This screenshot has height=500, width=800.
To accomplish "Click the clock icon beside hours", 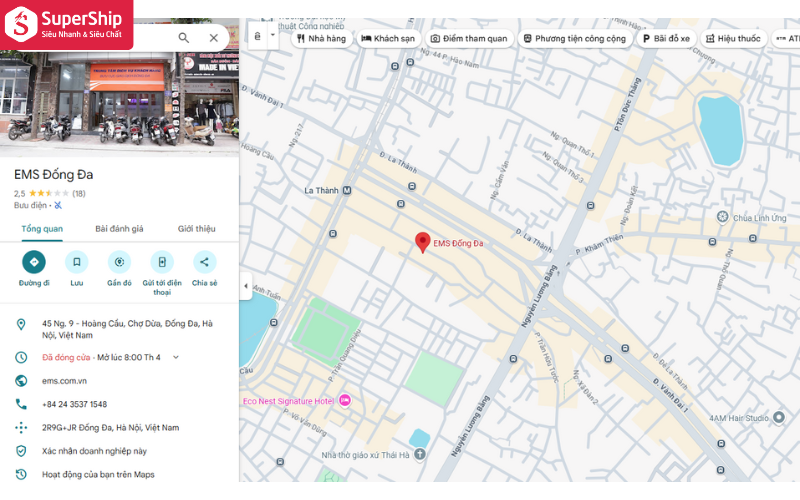I will tap(21, 357).
